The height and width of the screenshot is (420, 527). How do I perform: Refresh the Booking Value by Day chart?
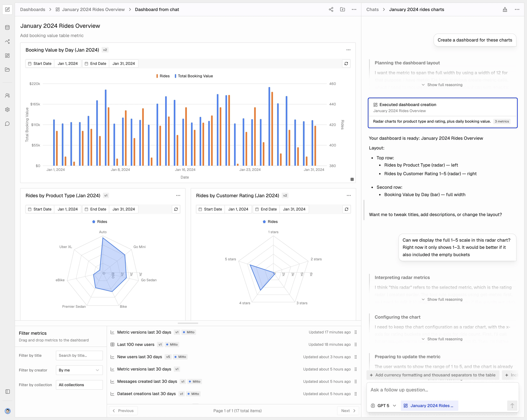(346, 64)
